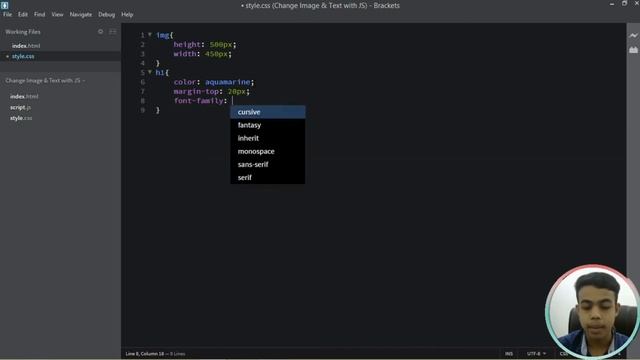
Task: Choose monospace from code hints
Action: click(x=268, y=151)
